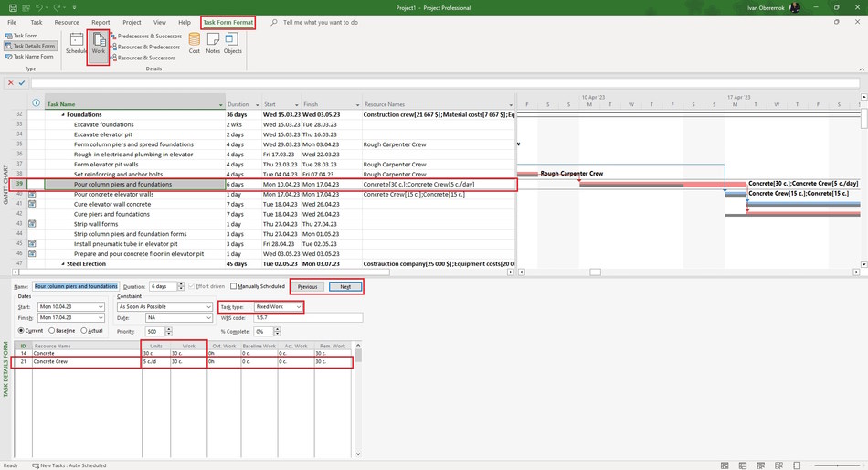Open the Constraint Date dropdown
868x470 pixels.
point(208,318)
